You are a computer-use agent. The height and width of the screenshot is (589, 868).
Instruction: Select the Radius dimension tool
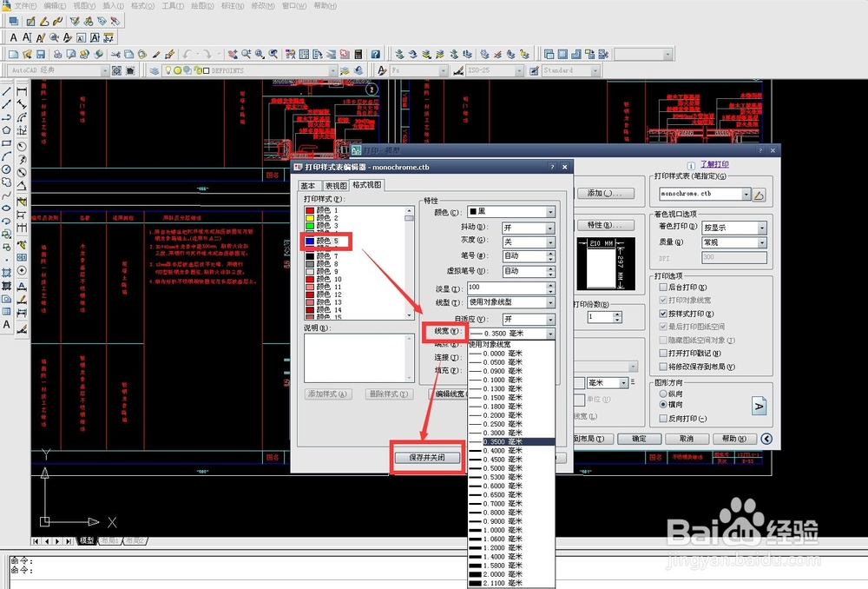tap(22, 146)
